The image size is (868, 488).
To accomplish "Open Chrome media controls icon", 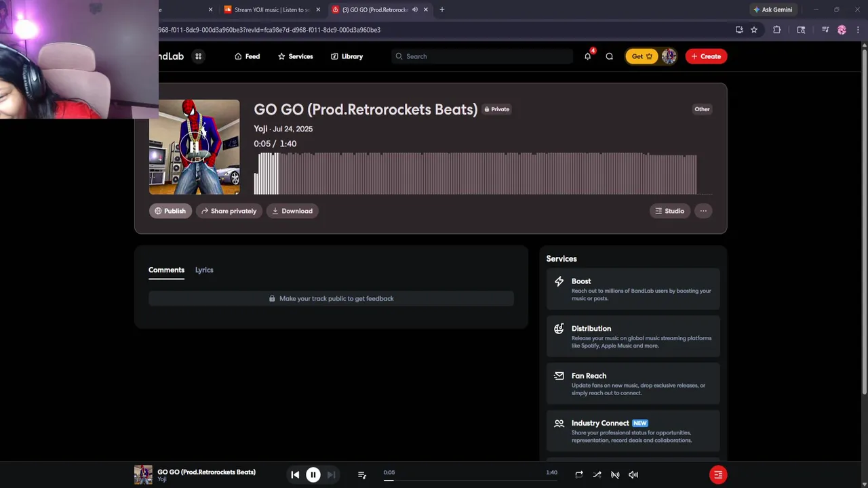I will 825,30.
